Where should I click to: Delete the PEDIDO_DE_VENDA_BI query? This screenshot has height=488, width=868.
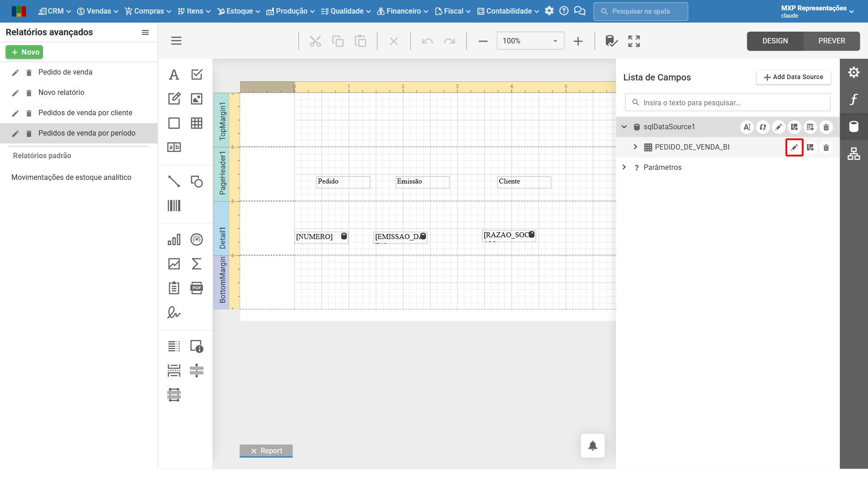826,147
